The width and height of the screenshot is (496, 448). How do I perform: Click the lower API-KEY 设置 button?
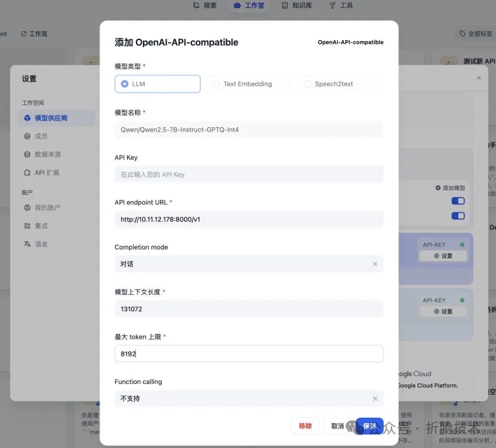pyautogui.click(x=443, y=312)
